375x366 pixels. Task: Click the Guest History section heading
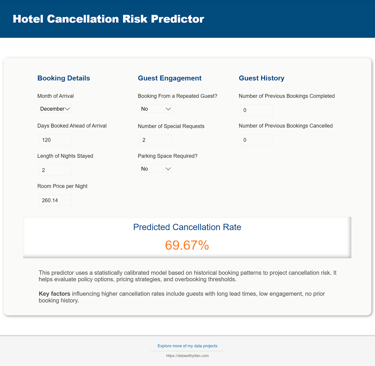(261, 78)
